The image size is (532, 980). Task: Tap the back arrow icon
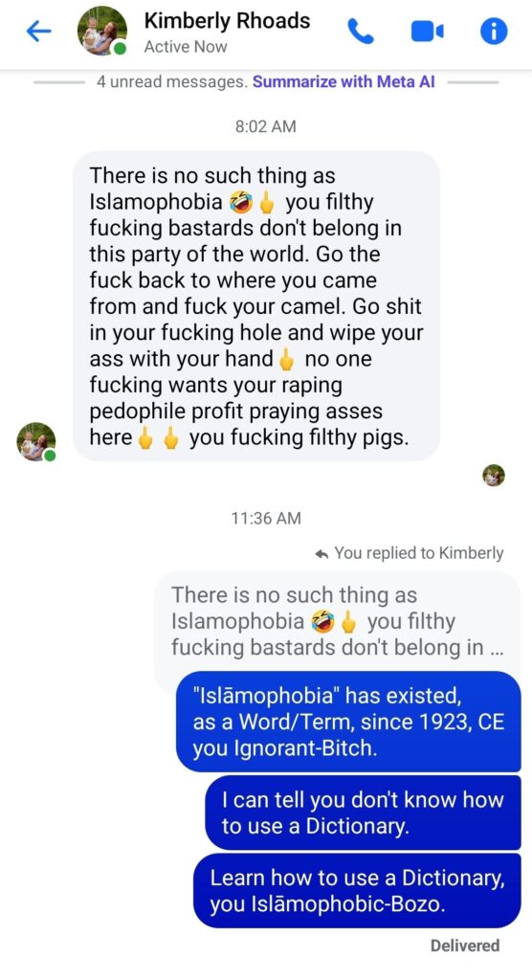pyautogui.click(x=39, y=32)
